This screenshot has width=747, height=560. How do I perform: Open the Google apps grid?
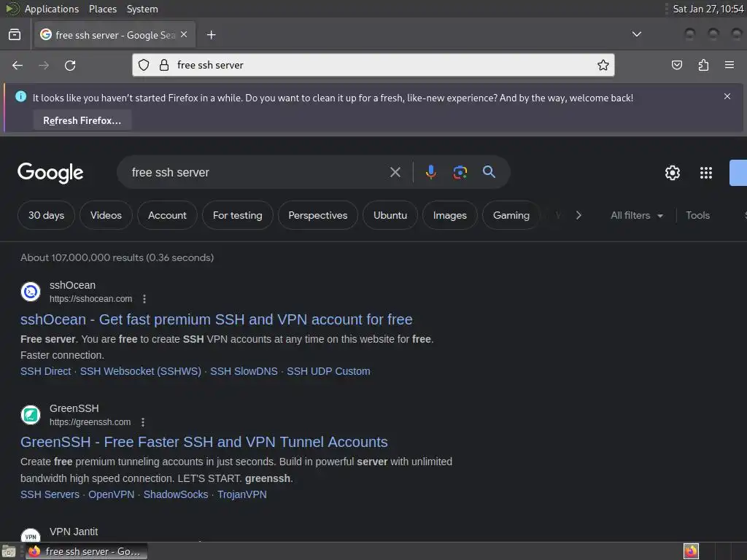pyautogui.click(x=706, y=173)
